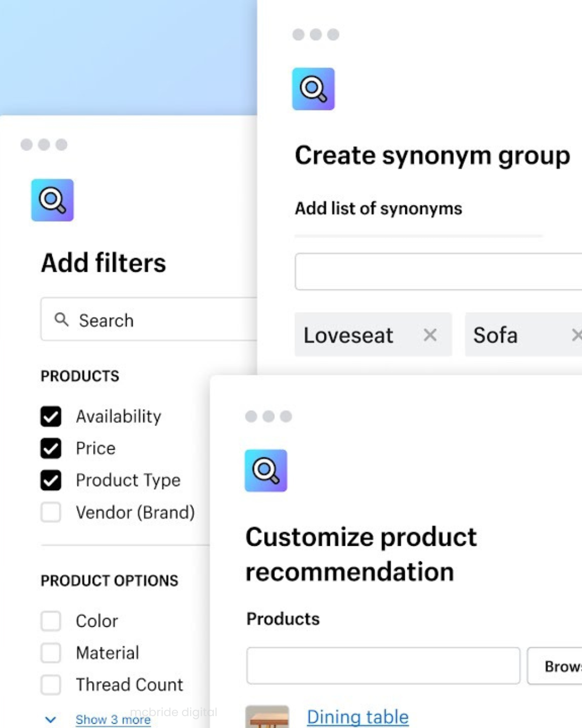This screenshot has height=728, width=582.
Task: Expand Show 3 more options
Action: click(113, 719)
